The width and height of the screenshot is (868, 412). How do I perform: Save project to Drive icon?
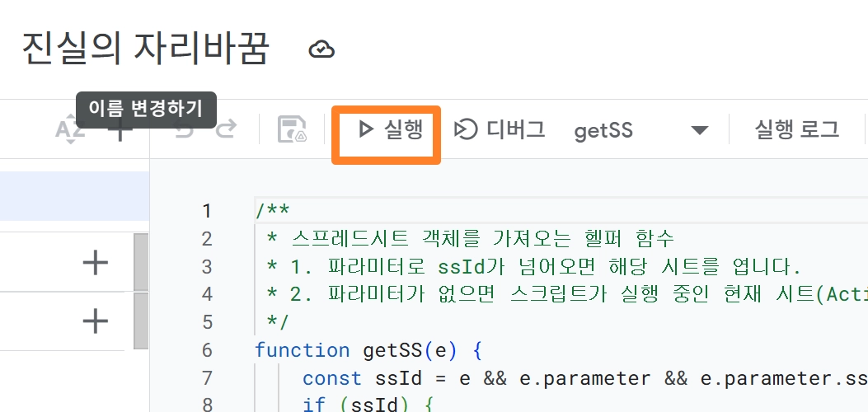(292, 130)
